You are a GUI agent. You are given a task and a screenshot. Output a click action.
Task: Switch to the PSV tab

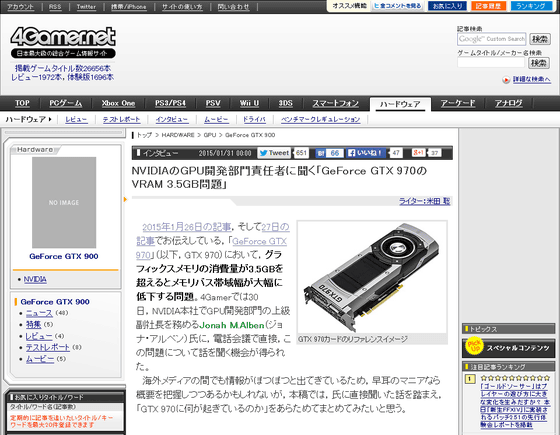(213, 103)
